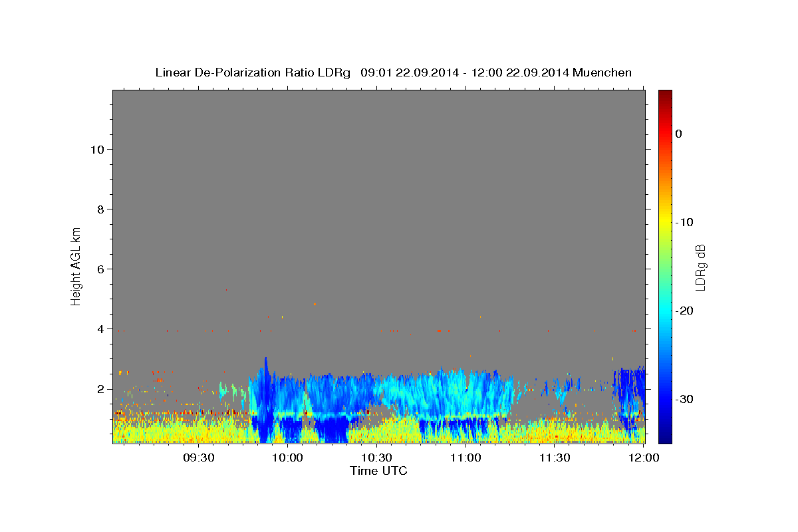The width and height of the screenshot is (798, 532).
Task: Click the colorbar tick label '-10'
Action: coord(684,222)
